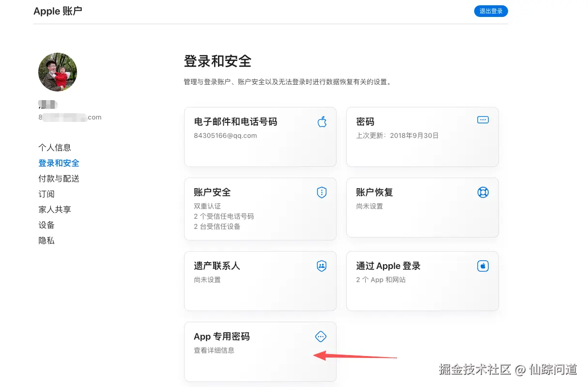
Task: Click the 查看详细信息 text
Action: (214, 350)
